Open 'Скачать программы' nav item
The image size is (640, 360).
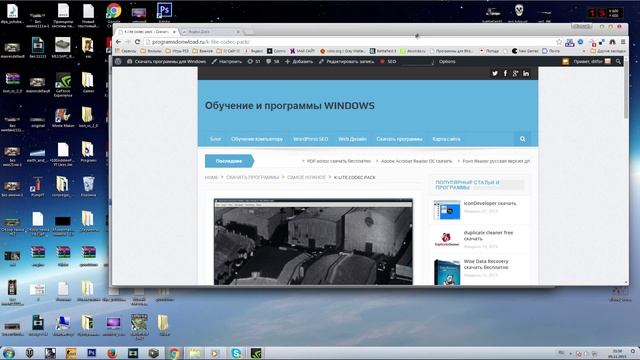[x=399, y=139]
